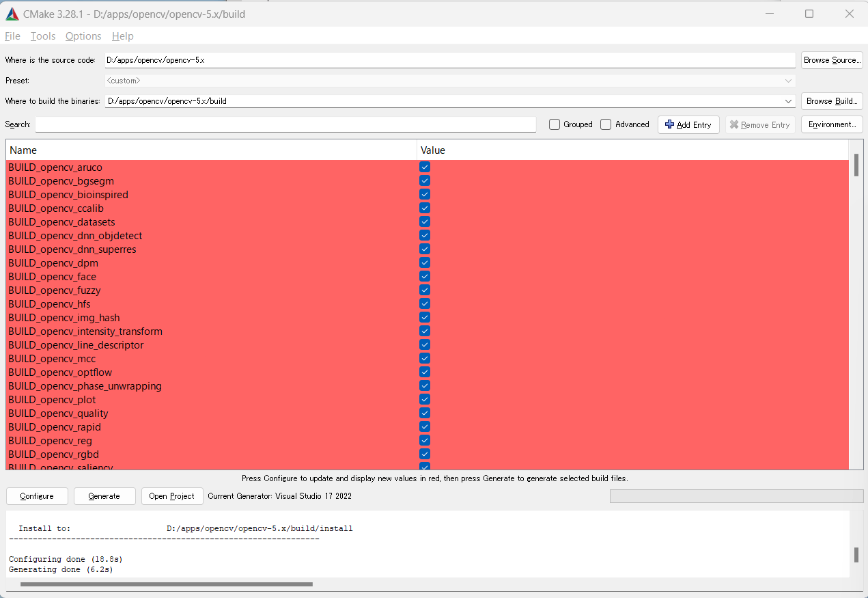Uncheck BUILD_opencv_hfs
The height and width of the screenshot is (598, 868).
(x=425, y=303)
